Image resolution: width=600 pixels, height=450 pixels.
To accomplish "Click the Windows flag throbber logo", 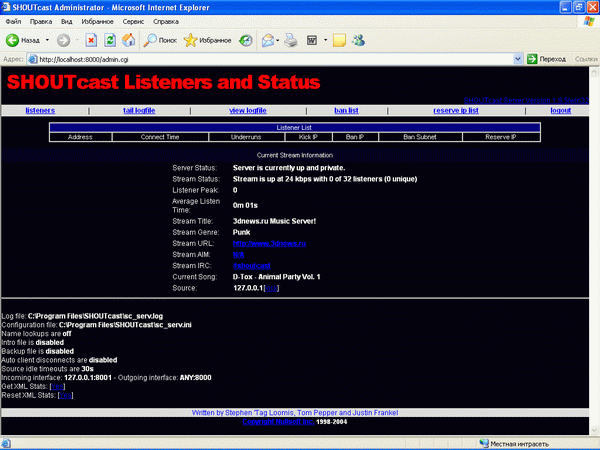I will pyautogui.click(x=589, y=21).
